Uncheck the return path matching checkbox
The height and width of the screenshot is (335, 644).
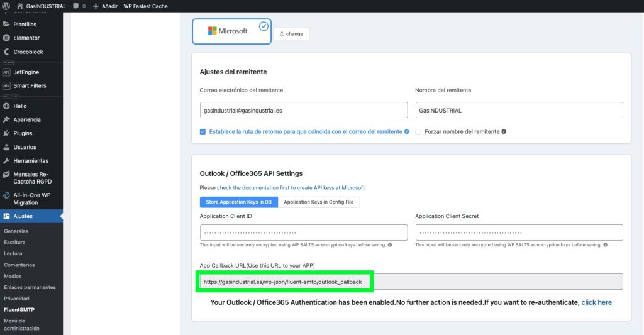(203, 132)
